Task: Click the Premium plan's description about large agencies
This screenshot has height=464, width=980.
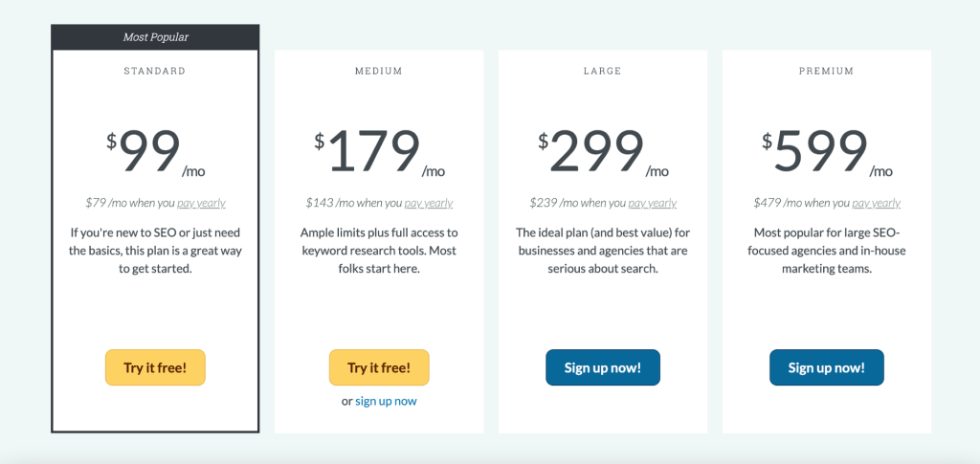Action: tap(827, 251)
